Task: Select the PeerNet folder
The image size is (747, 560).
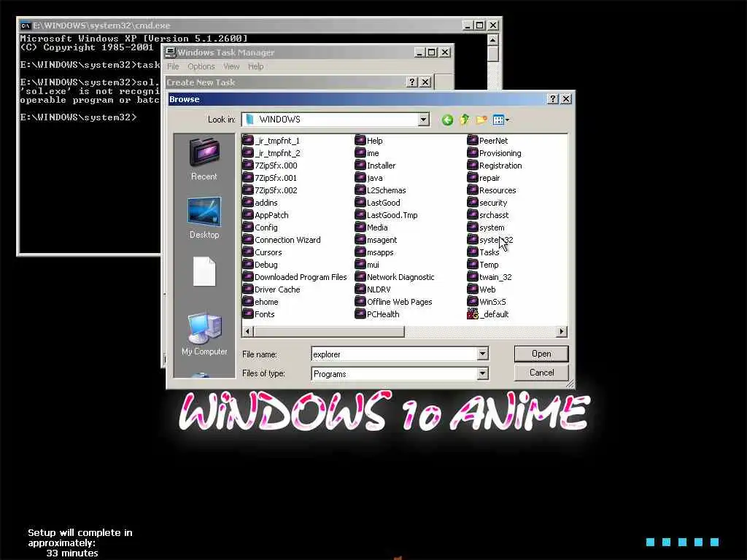Action: 487,141
